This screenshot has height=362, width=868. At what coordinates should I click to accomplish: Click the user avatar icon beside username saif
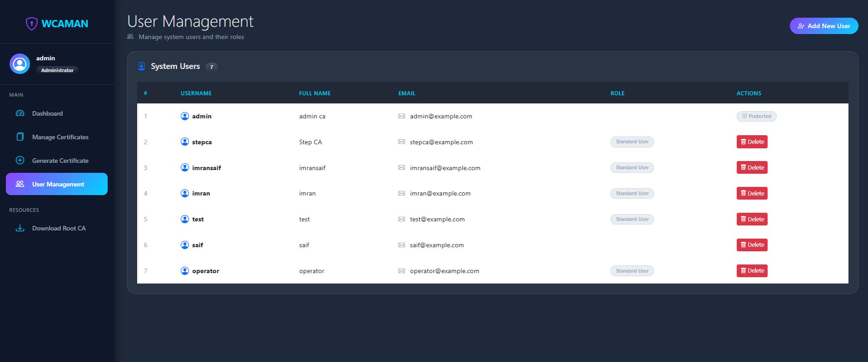coord(185,245)
